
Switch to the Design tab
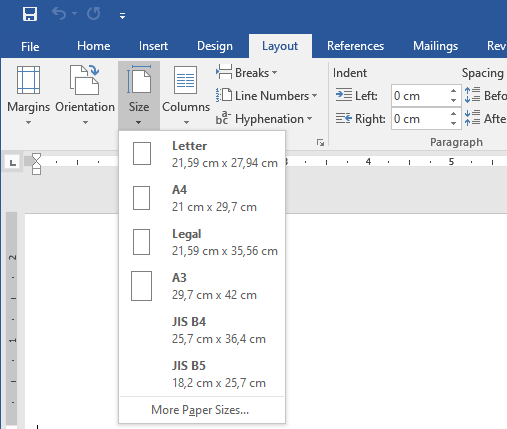(215, 46)
